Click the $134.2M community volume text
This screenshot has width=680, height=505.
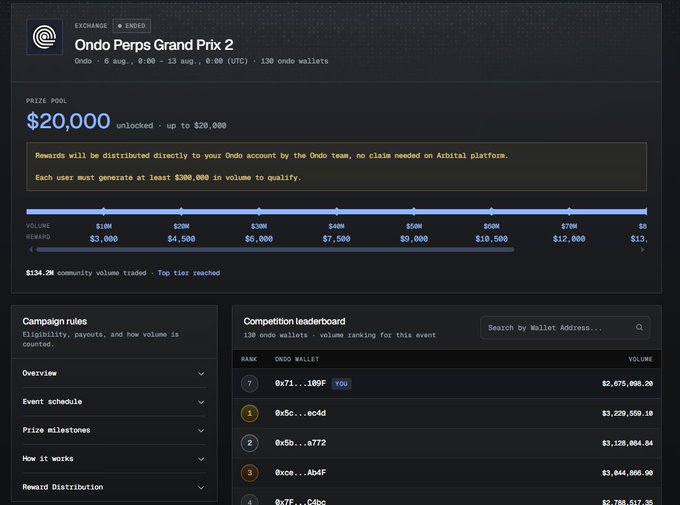[x=40, y=273]
